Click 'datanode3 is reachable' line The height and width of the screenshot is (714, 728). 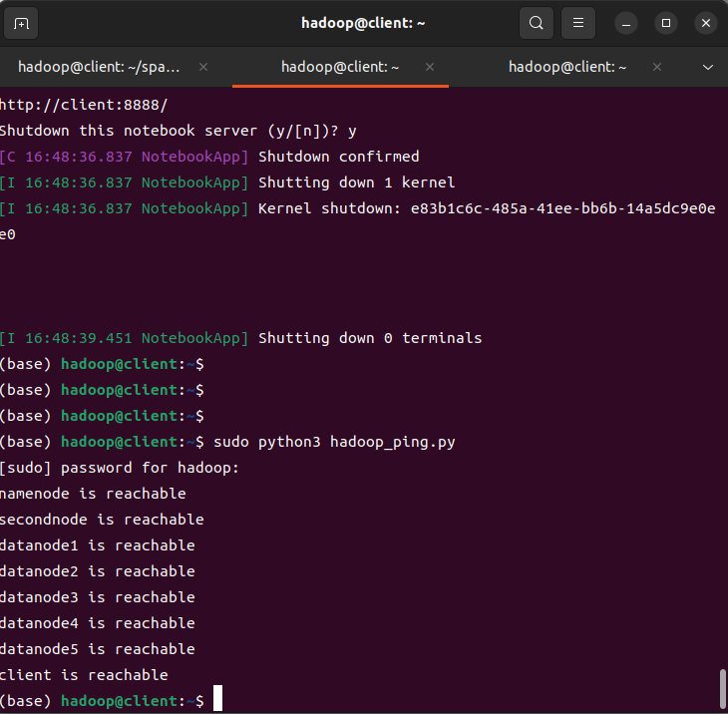coord(98,597)
